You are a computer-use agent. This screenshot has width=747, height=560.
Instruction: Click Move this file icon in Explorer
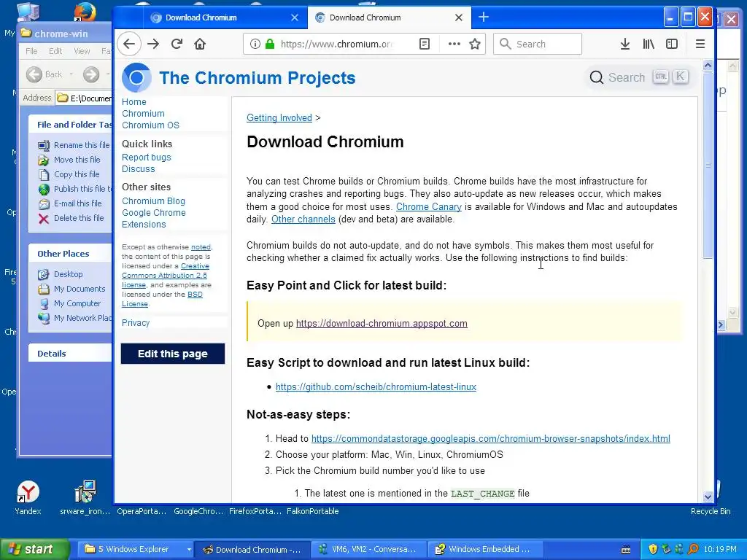[x=43, y=160]
